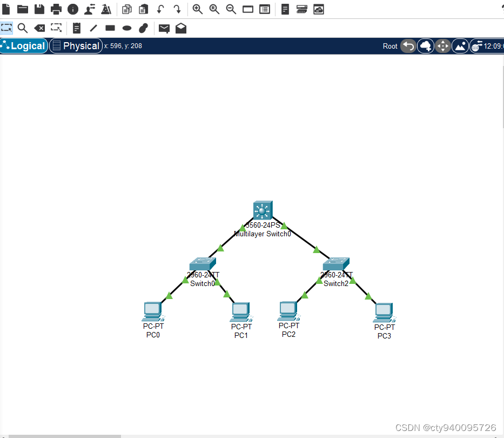Zoom in on the workspace
This screenshot has height=438, width=504.
click(x=197, y=9)
